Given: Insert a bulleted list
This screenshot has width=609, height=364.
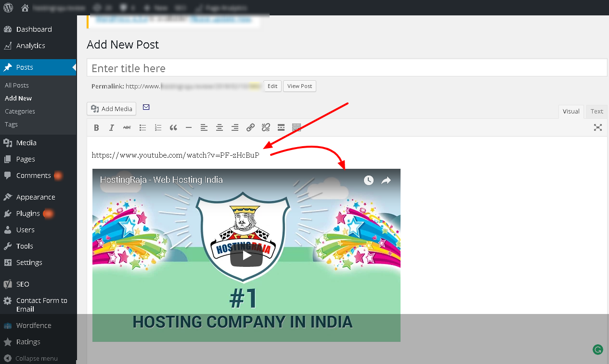Looking at the screenshot, I should 143,127.
